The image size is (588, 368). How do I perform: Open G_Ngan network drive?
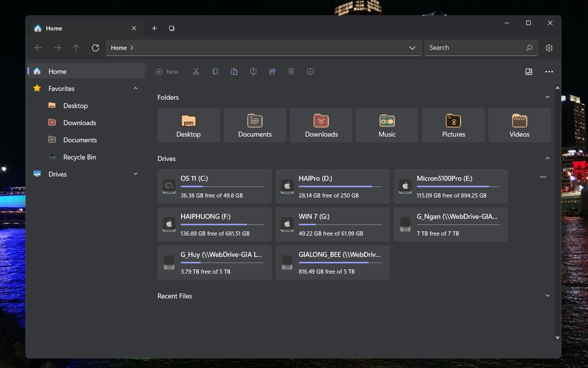pos(451,224)
